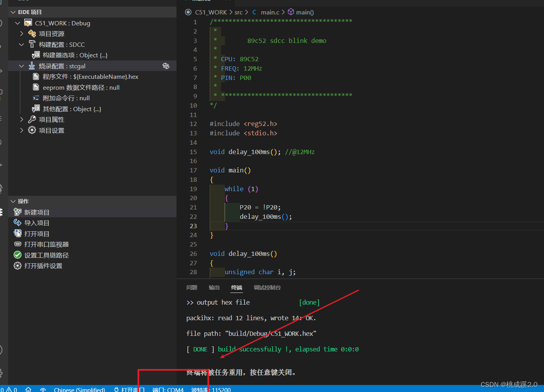The image size is (544, 392).
Task: Click the C file icon in breadcrumb
Action: coord(254,12)
